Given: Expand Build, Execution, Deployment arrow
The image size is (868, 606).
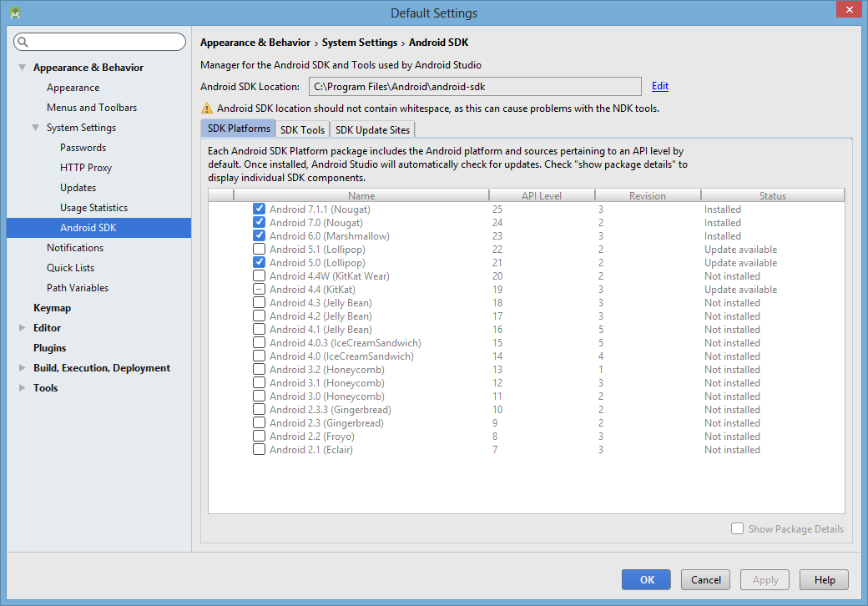Looking at the screenshot, I should coord(23,367).
